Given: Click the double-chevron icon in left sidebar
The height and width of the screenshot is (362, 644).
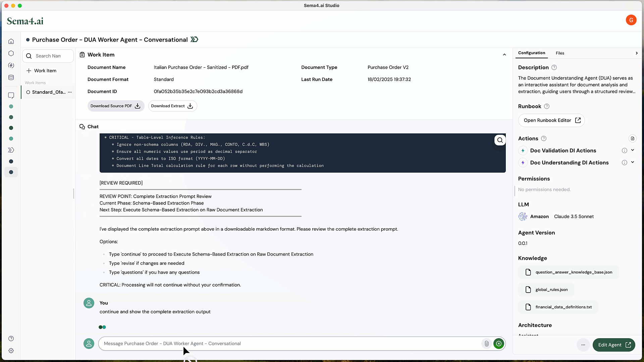Looking at the screenshot, I should [x=11, y=150].
